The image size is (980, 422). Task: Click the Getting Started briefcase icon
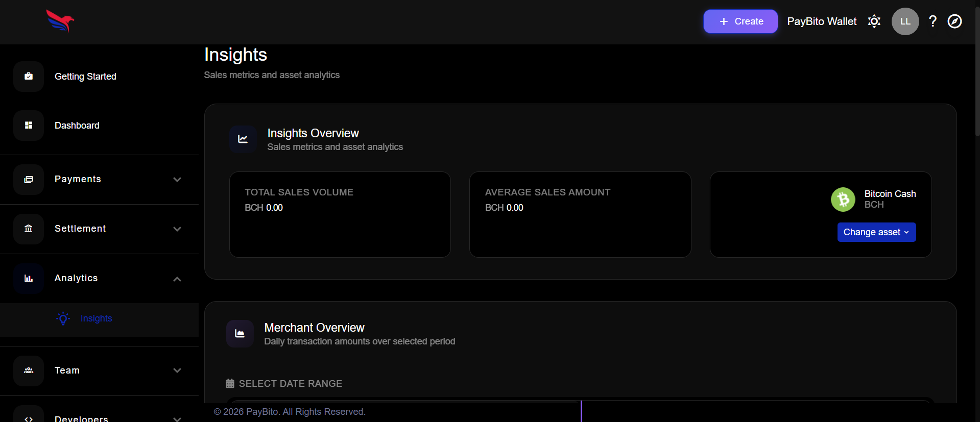29,77
